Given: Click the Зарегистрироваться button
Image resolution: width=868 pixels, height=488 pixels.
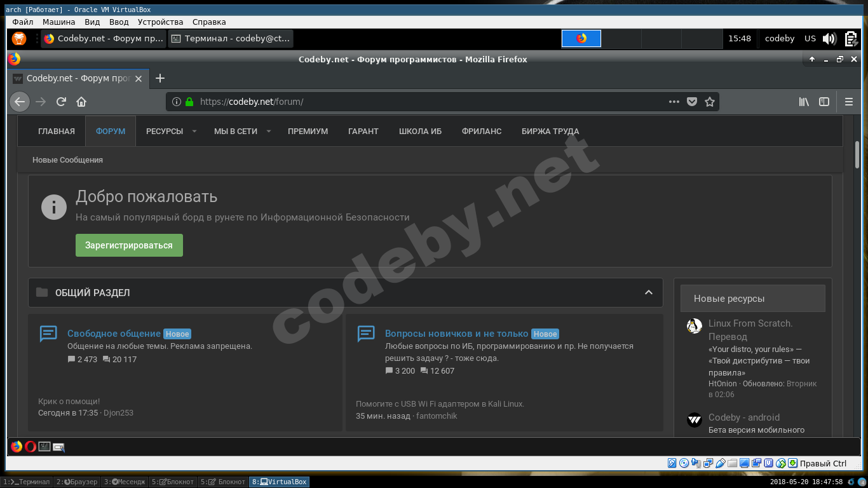Looking at the screenshot, I should click(129, 245).
